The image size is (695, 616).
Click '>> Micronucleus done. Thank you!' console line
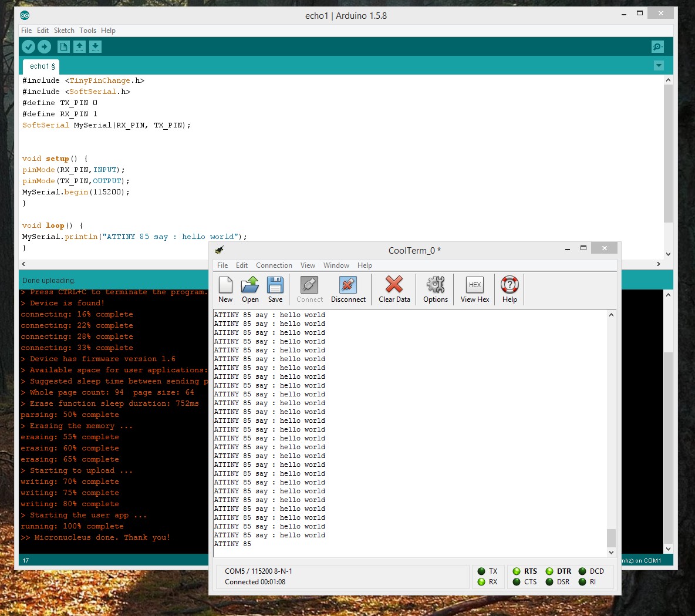[x=95, y=537]
